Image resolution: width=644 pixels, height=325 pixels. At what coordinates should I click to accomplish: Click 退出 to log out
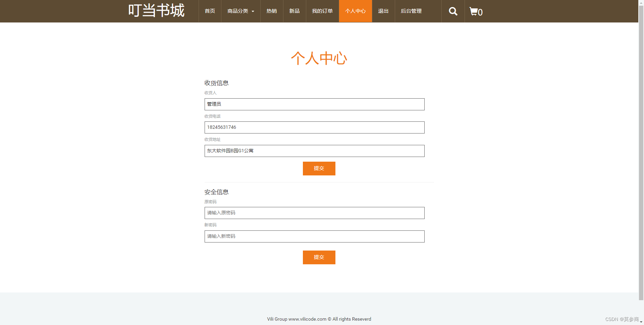[x=383, y=11]
